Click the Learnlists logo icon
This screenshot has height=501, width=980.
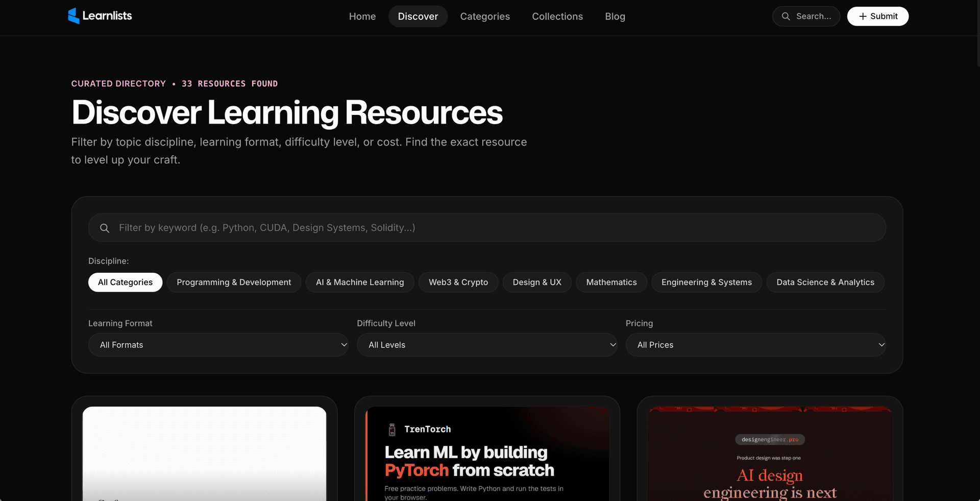(74, 16)
